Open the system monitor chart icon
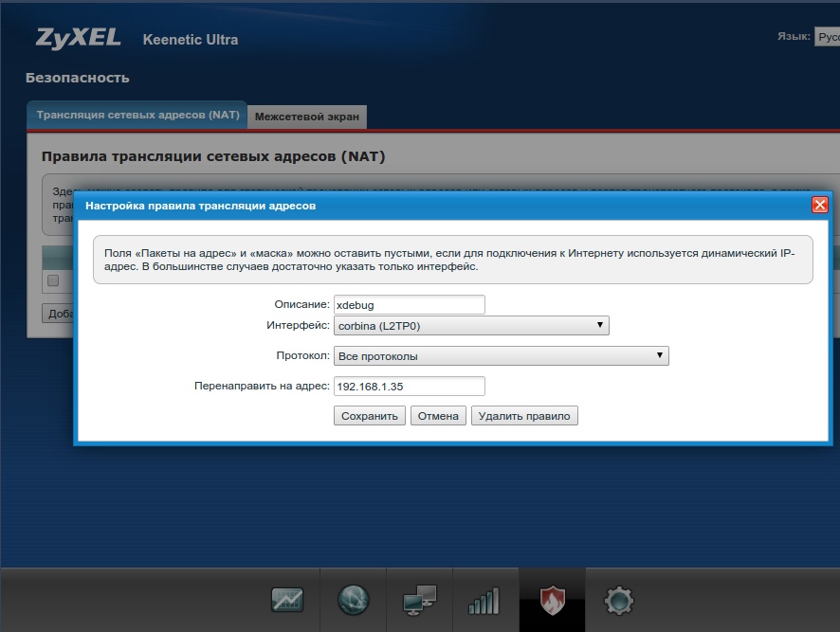 (287, 600)
